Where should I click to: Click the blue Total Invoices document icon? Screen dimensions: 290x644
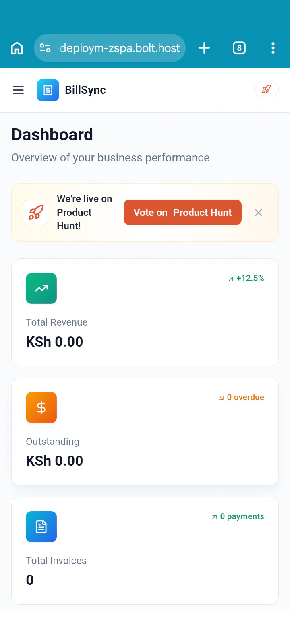pos(41,526)
